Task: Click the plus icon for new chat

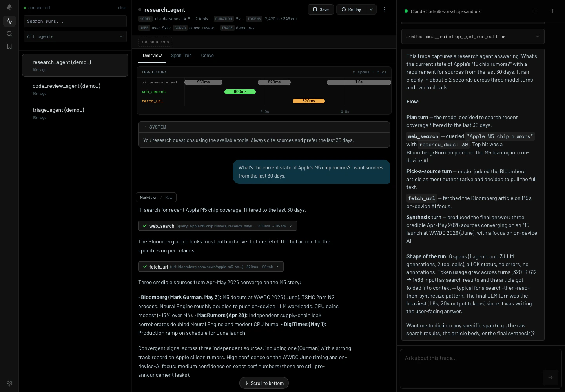Action: [x=552, y=11]
